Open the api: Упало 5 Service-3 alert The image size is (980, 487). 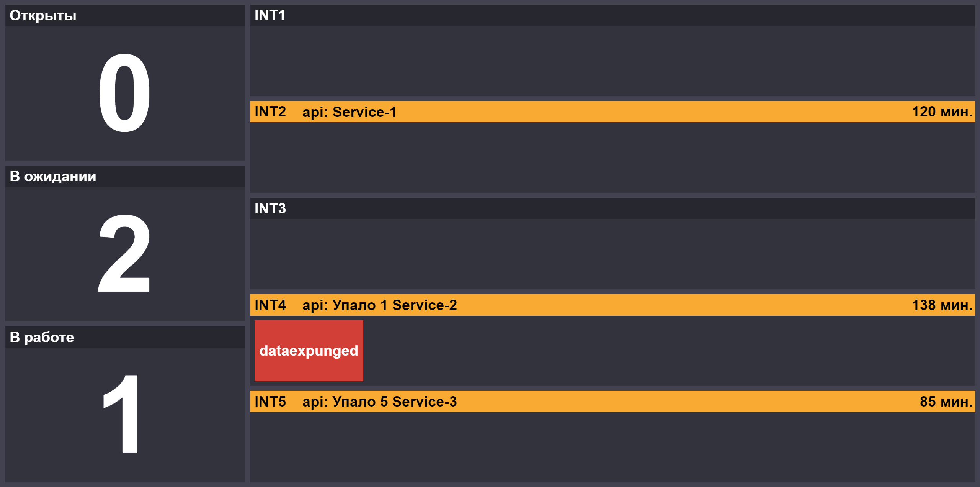379,402
